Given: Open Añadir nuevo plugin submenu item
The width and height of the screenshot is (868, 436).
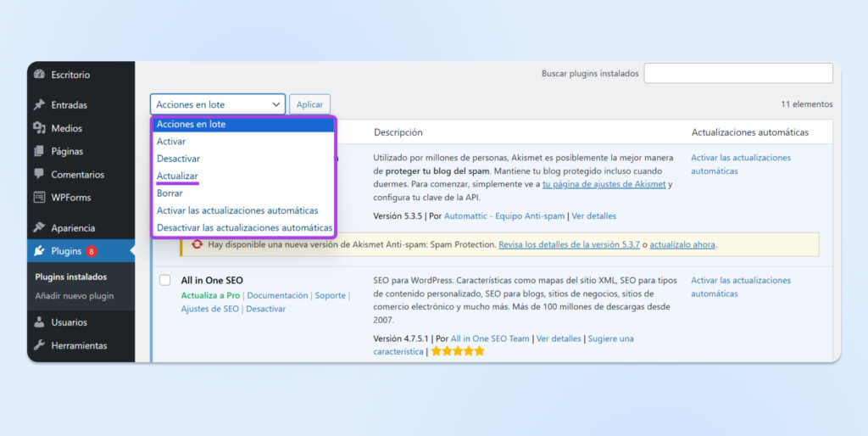Looking at the screenshot, I should click(x=75, y=296).
